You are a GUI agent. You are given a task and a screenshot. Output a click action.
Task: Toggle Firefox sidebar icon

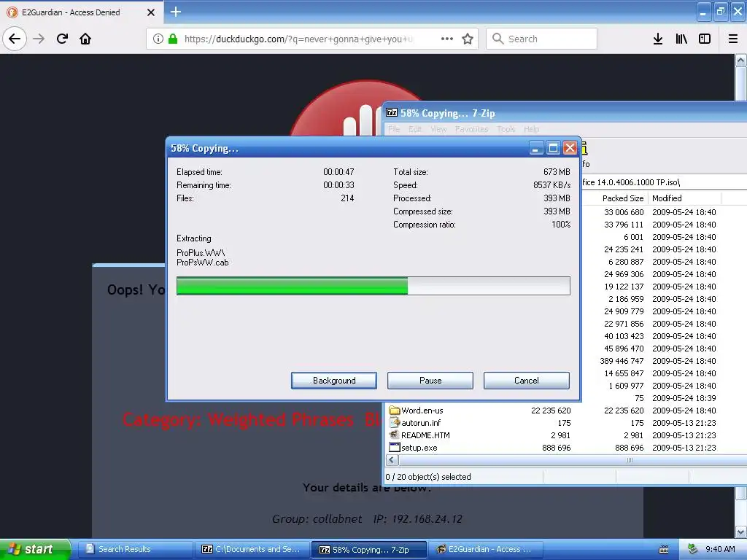tap(705, 39)
